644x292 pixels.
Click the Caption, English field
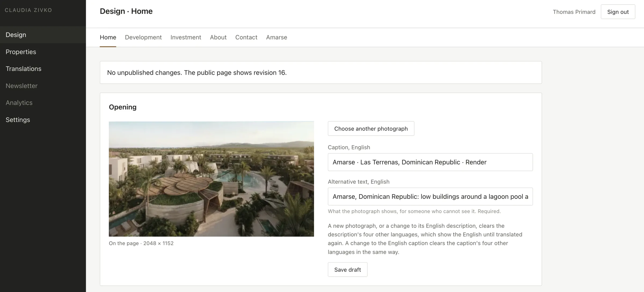(x=430, y=162)
